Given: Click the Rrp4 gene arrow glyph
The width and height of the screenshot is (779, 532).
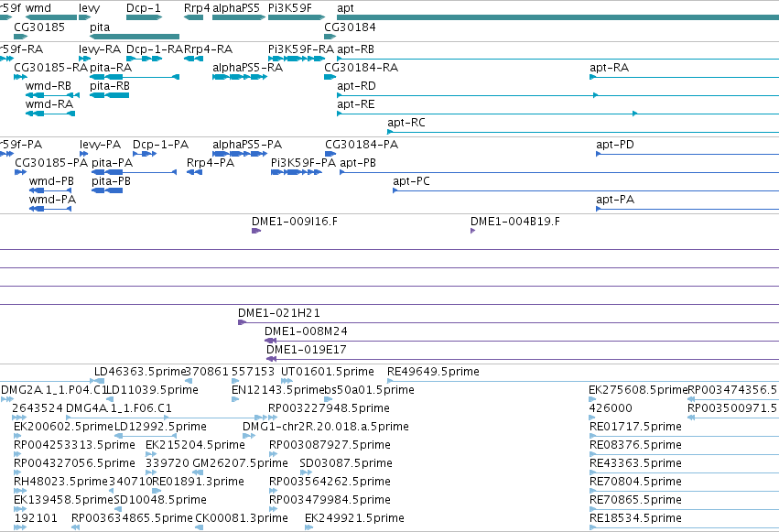Looking at the screenshot, I should point(193,17).
